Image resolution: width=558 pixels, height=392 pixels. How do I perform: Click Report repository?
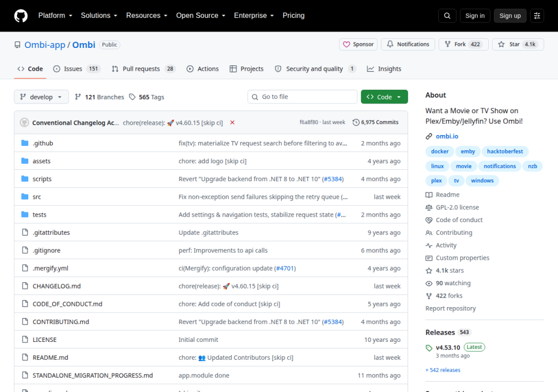coord(451,308)
